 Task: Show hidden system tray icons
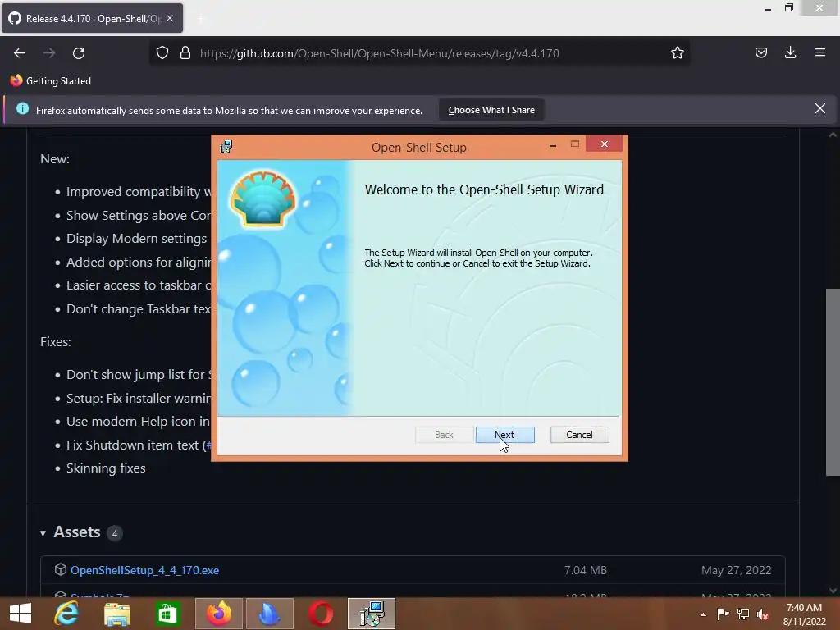click(703, 614)
